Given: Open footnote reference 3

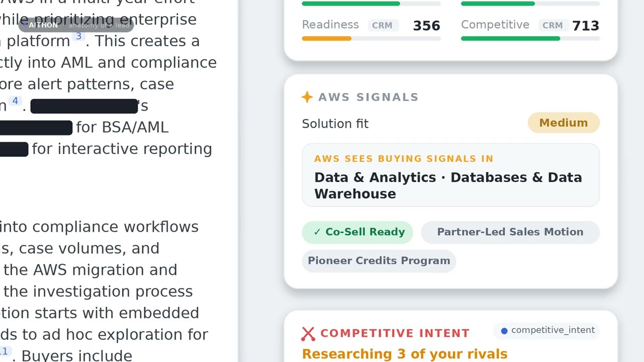Looking at the screenshot, I should click(78, 36).
